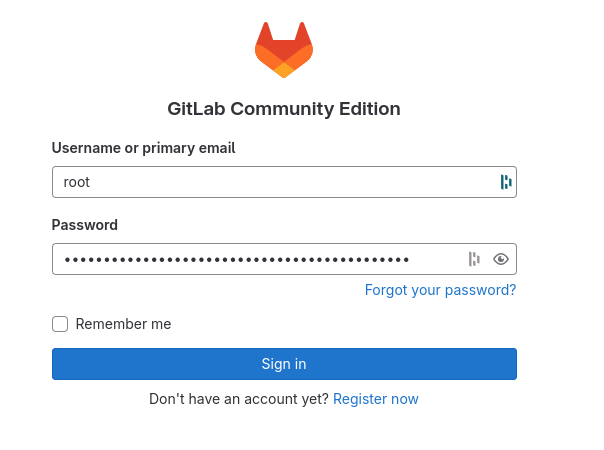The width and height of the screenshot is (604, 450).
Task: Open the Forgot your password? link
Action: click(x=440, y=290)
